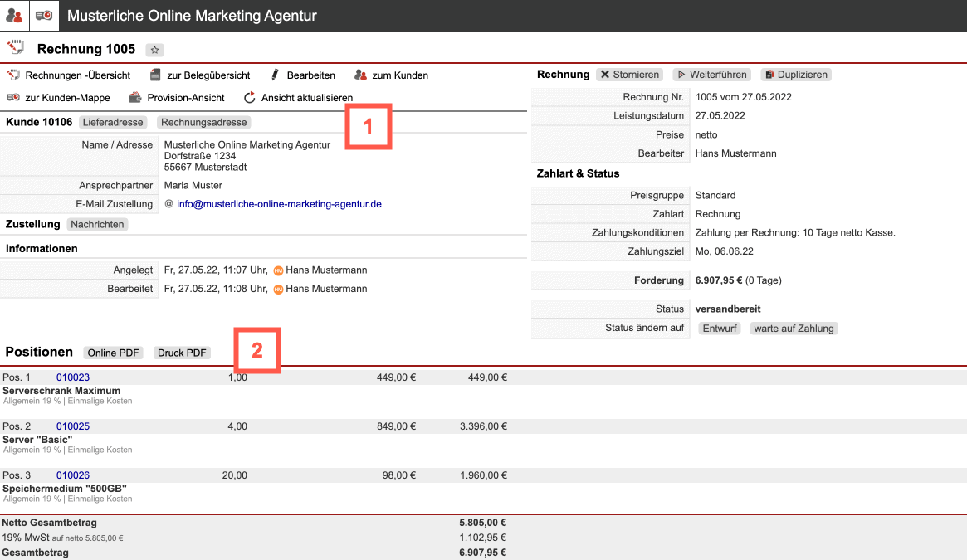Click the customers icon in top bar
This screenshot has height=560, width=967.
14,16
